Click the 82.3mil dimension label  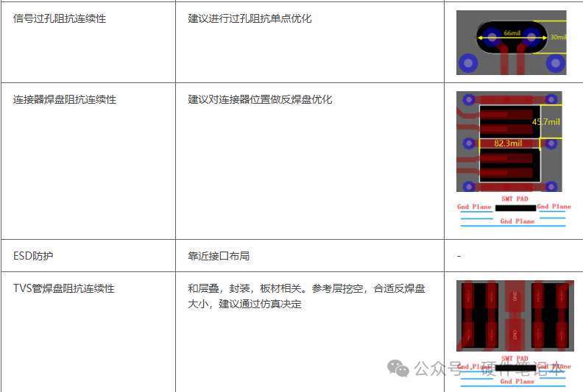click(x=508, y=143)
